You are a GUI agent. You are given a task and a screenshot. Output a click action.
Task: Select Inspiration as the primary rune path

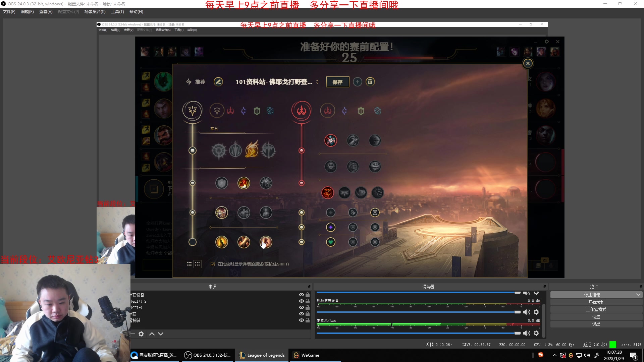coord(270,111)
